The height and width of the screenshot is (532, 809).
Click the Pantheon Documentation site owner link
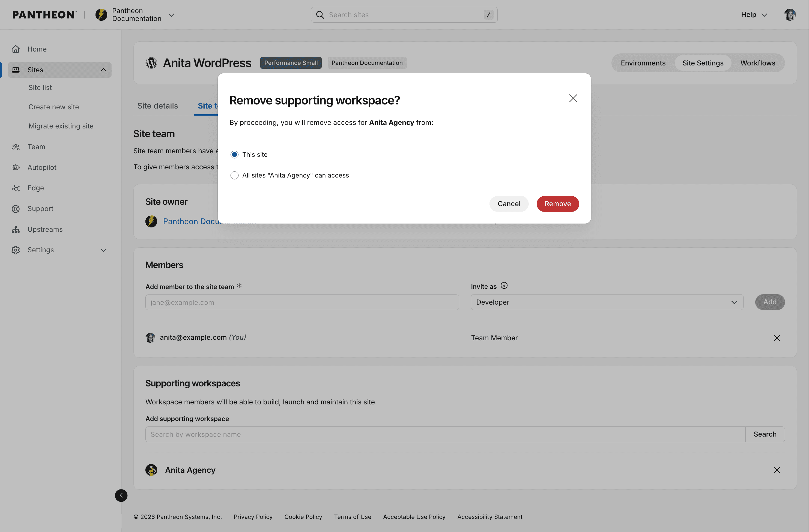click(209, 221)
